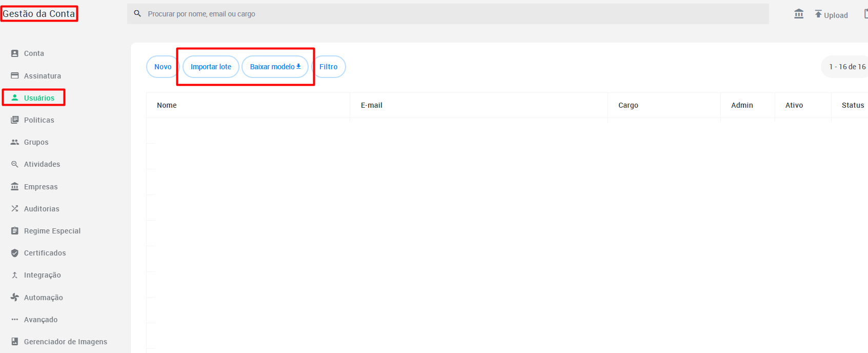Open Empresas in the sidebar
This screenshot has height=353, width=868.
click(x=41, y=187)
